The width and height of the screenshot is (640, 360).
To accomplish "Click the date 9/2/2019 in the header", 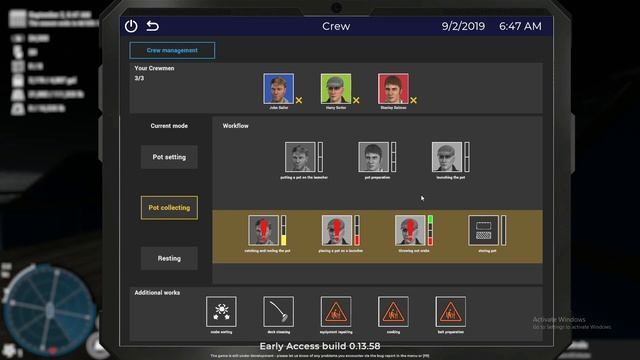I will coord(463,26).
